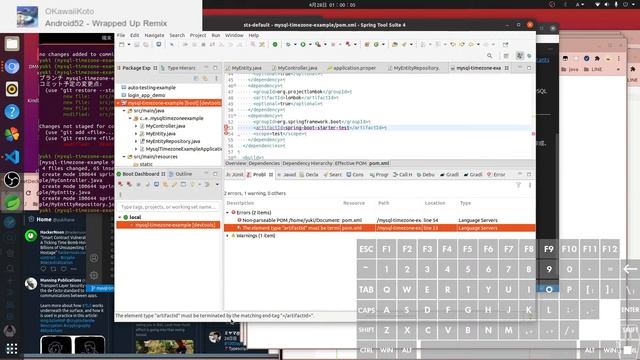Click the toolbar search magnifier icon
Viewport: 640px width, 360px height.
[x=489, y=56]
